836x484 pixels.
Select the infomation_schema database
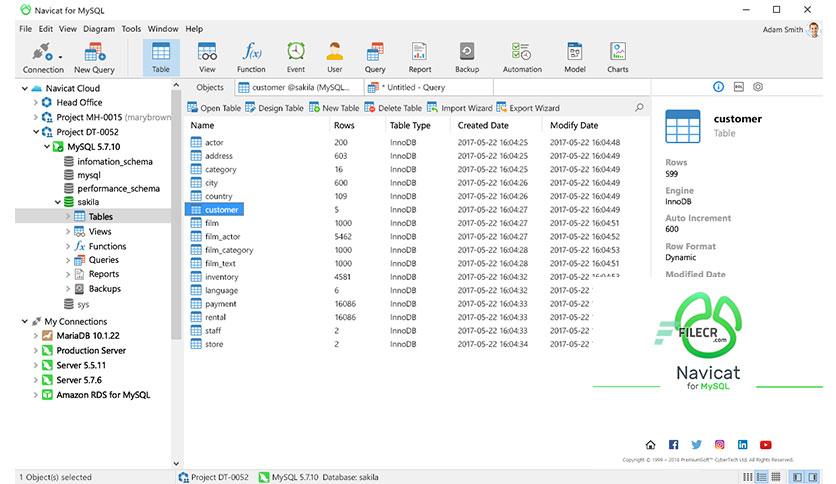[108, 161]
